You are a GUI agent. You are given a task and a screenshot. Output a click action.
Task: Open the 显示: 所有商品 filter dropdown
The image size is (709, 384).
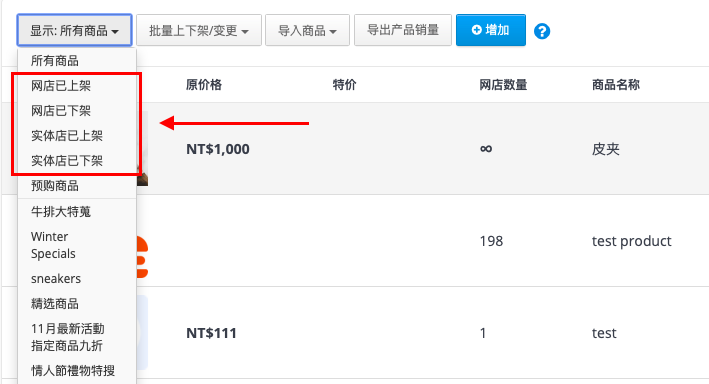pos(75,30)
